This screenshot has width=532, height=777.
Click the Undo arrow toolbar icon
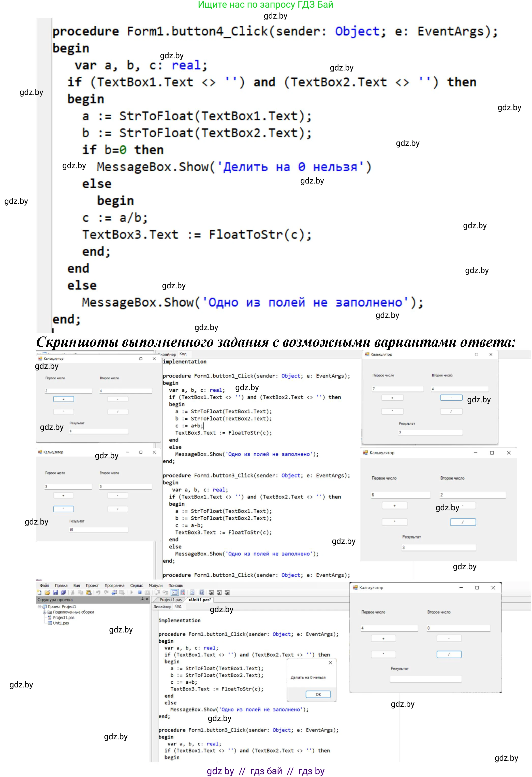(x=98, y=592)
